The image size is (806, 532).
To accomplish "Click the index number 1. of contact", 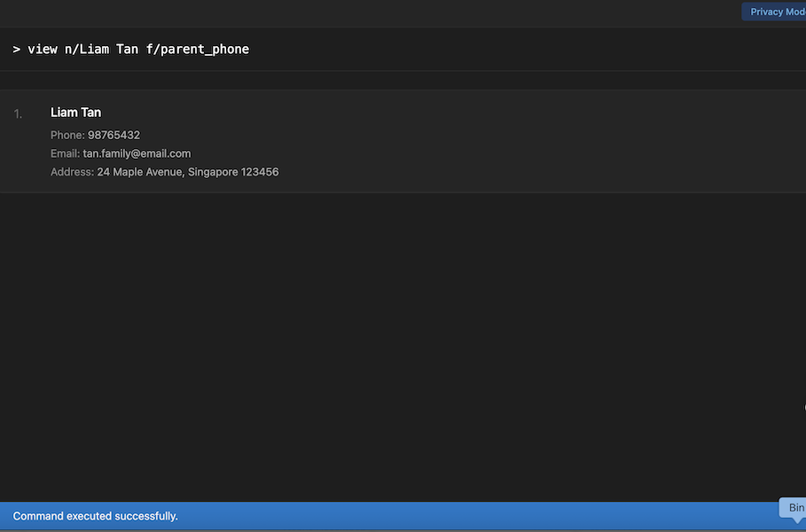I will (x=19, y=113).
